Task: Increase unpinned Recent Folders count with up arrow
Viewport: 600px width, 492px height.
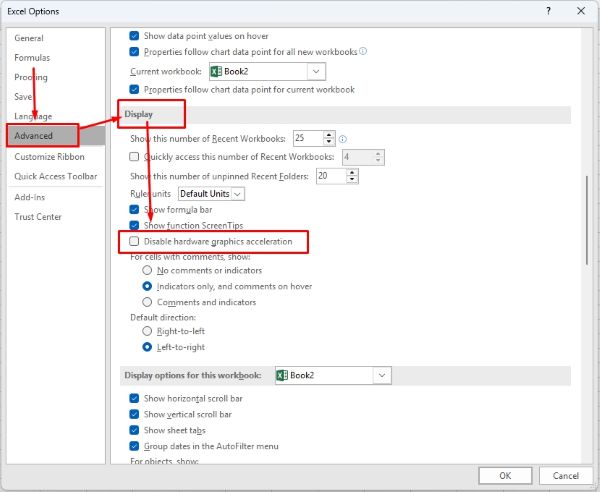Action: coord(352,173)
